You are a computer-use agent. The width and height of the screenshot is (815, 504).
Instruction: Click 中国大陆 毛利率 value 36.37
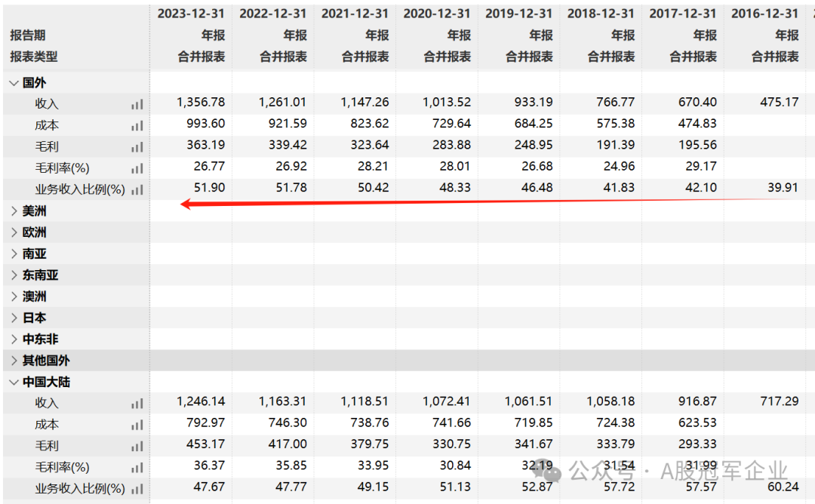pos(210,466)
